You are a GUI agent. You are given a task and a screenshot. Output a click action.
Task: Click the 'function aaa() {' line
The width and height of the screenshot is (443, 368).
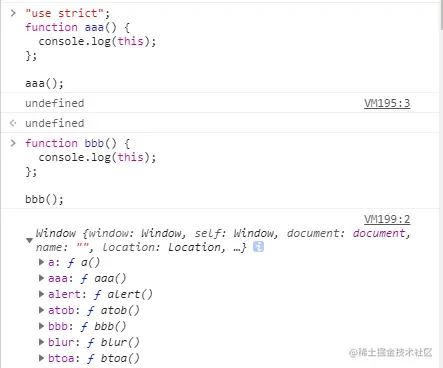pyautogui.click(x=77, y=27)
